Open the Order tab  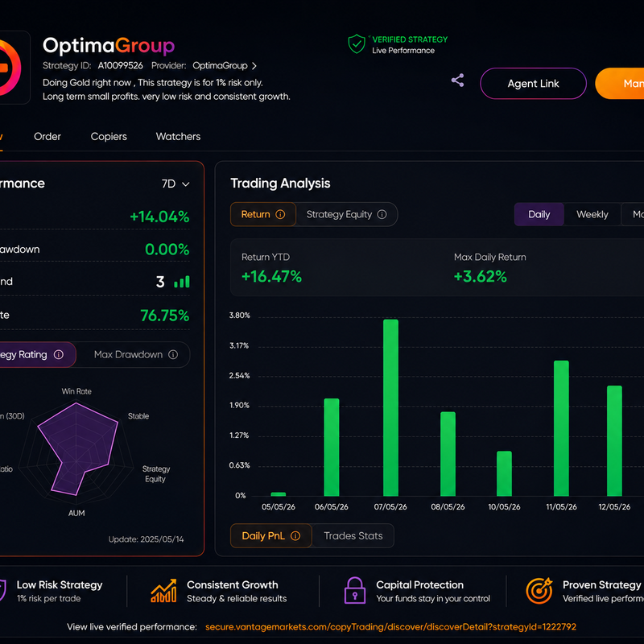coord(47,136)
